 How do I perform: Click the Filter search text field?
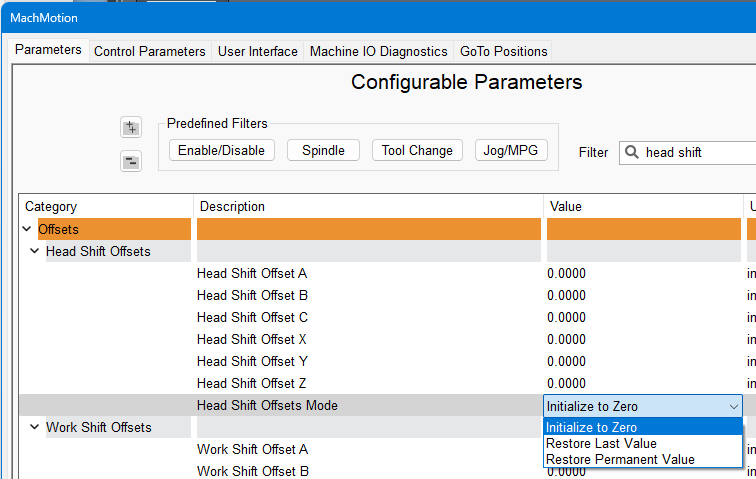tap(695, 153)
